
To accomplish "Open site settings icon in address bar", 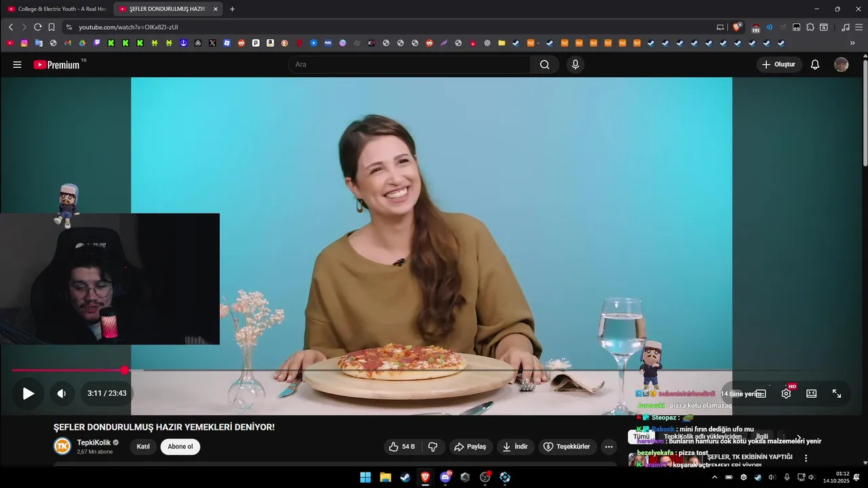I will [68, 27].
